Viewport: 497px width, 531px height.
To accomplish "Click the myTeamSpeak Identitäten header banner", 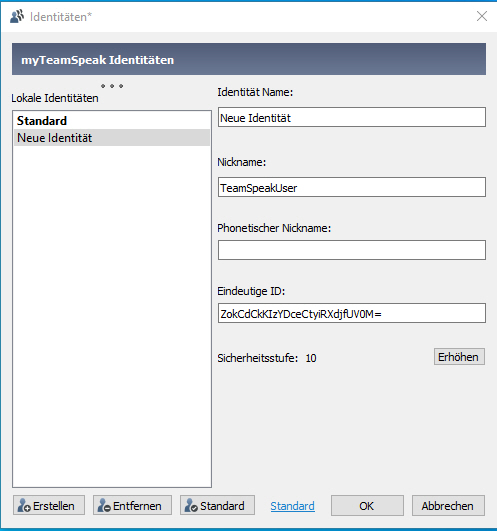I will coord(249,59).
